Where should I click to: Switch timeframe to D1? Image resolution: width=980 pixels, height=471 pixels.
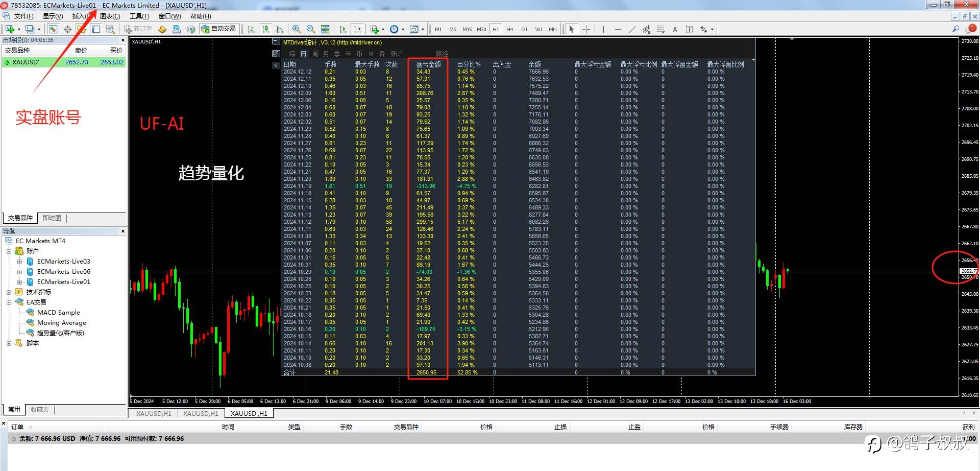point(524,29)
